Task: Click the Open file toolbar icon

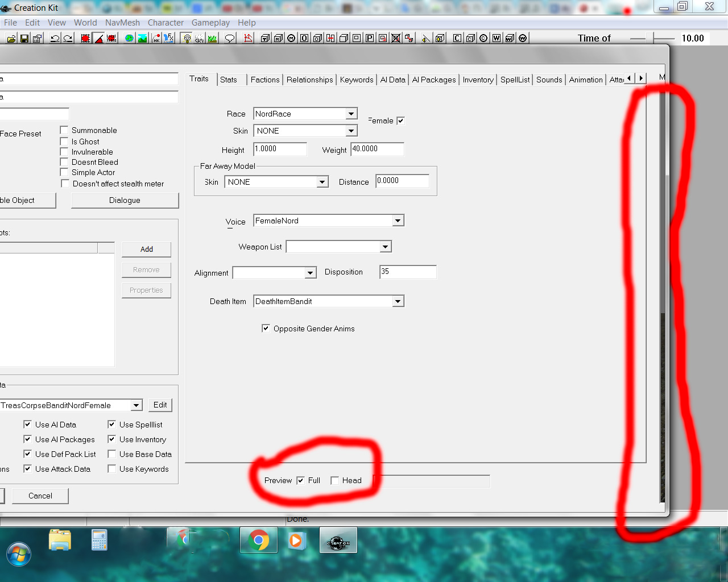Action: click(x=11, y=38)
